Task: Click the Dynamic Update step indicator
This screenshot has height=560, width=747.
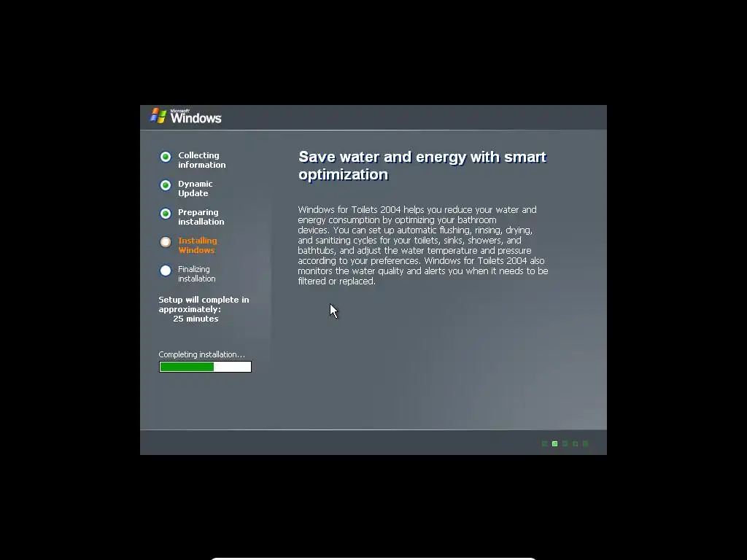Action: click(x=166, y=185)
